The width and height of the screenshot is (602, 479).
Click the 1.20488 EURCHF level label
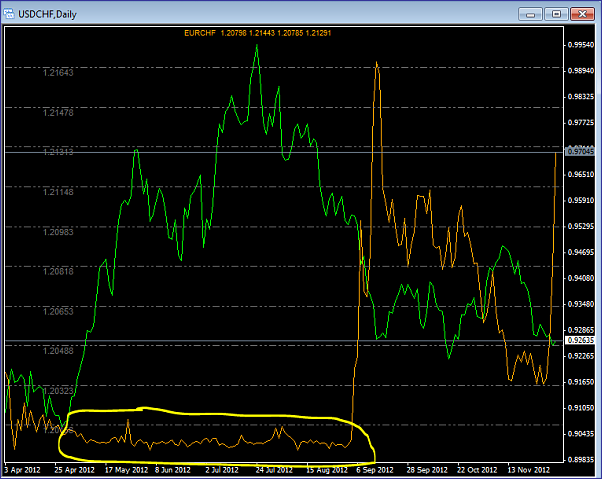58,351
